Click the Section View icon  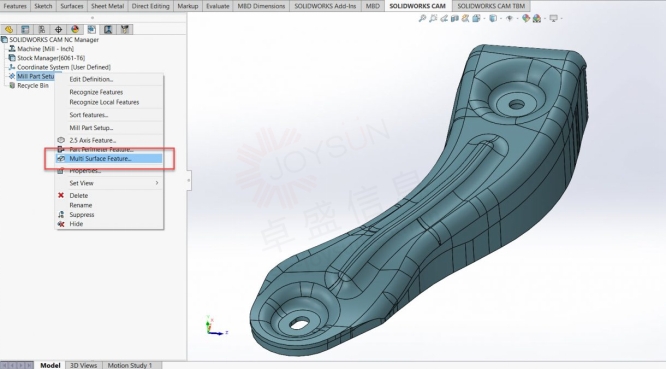455,18
